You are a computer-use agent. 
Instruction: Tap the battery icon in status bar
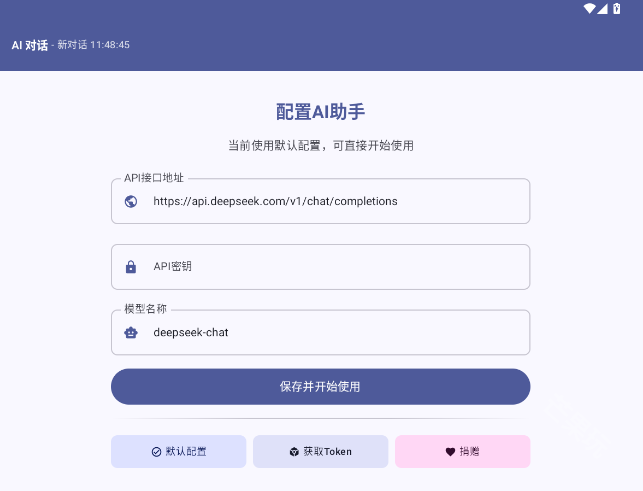click(616, 8)
